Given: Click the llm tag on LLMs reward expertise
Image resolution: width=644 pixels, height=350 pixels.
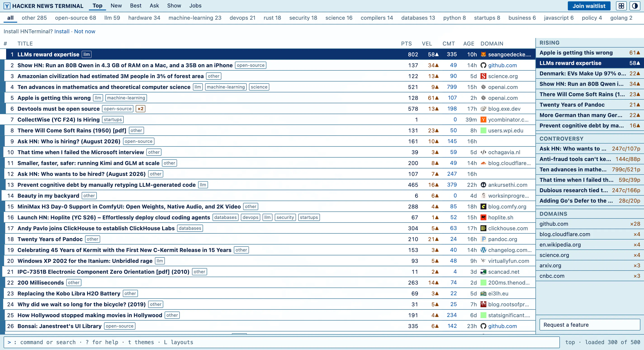Looking at the screenshot, I should tap(87, 54).
